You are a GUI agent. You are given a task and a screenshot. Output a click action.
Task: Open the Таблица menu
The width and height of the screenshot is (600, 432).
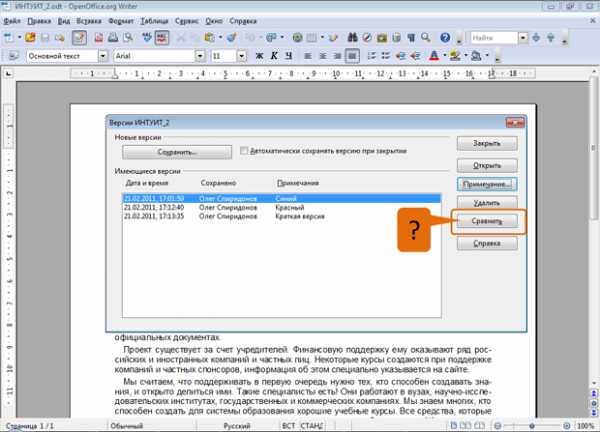154,21
